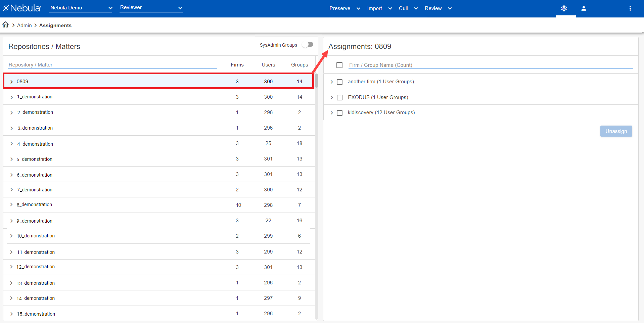Expand the another firm group list
The width and height of the screenshot is (644, 323).
(x=331, y=82)
